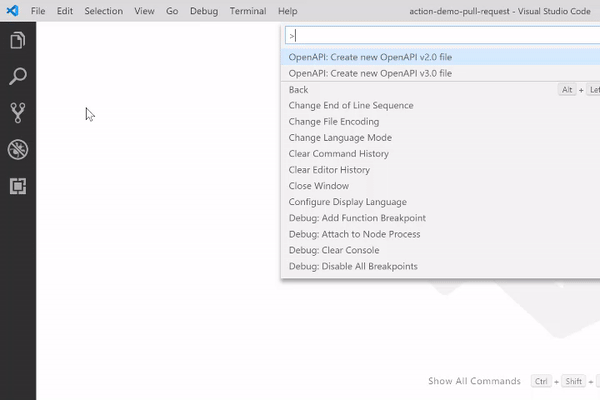Screen dimensions: 600x400
Task: Select the Back command
Action: [x=440, y=90]
